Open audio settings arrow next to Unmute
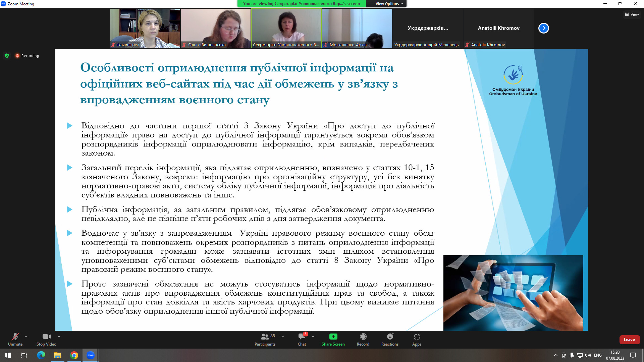644x362 pixels. (26, 337)
